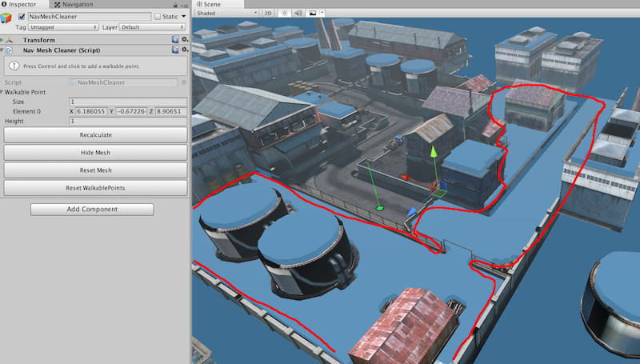Click the Hide Mesh button
The width and height of the screenshot is (640, 364).
coord(95,153)
